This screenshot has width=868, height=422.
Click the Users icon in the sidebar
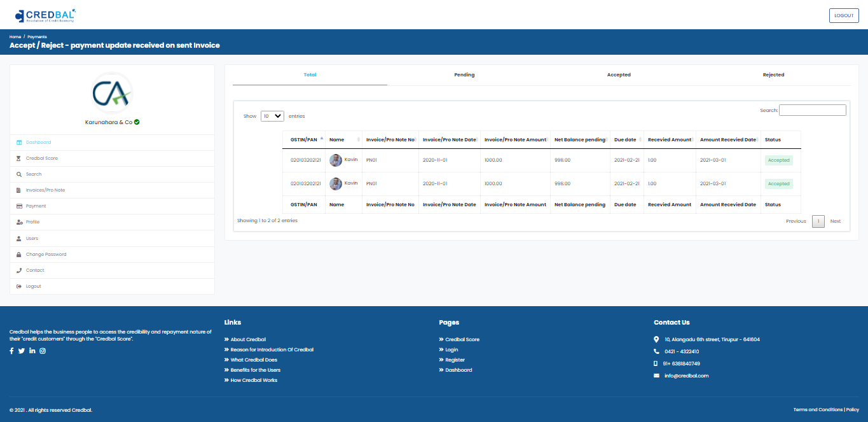(19, 239)
